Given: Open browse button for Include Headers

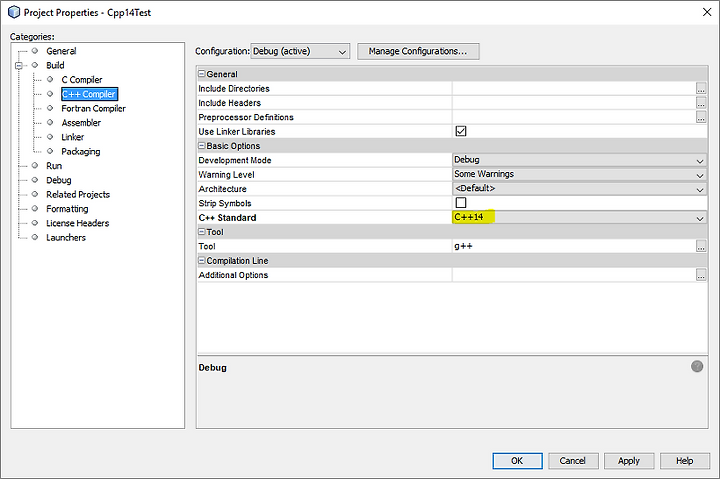Looking at the screenshot, I should (x=701, y=103).
